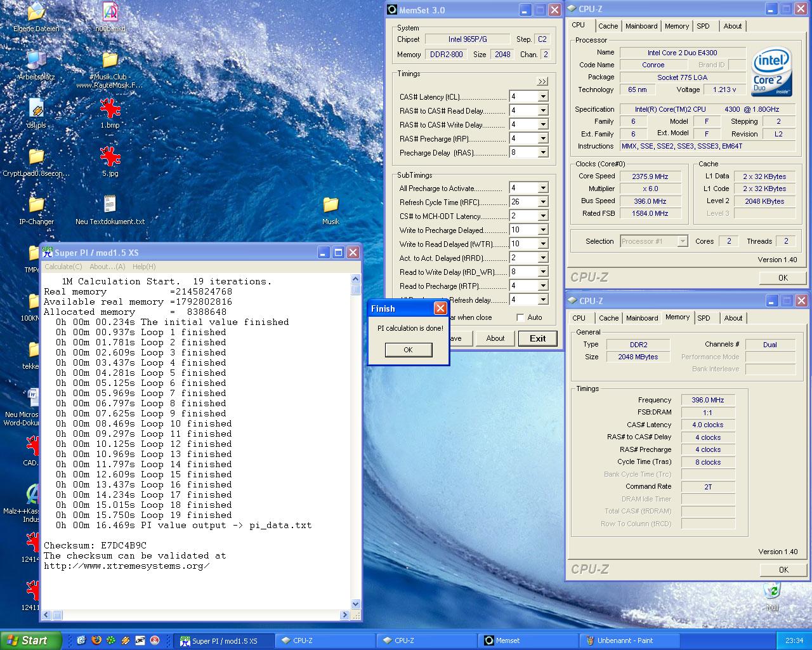Open Write to Read Delayed (tWTR) dropdown

click(x=543, y=244)
